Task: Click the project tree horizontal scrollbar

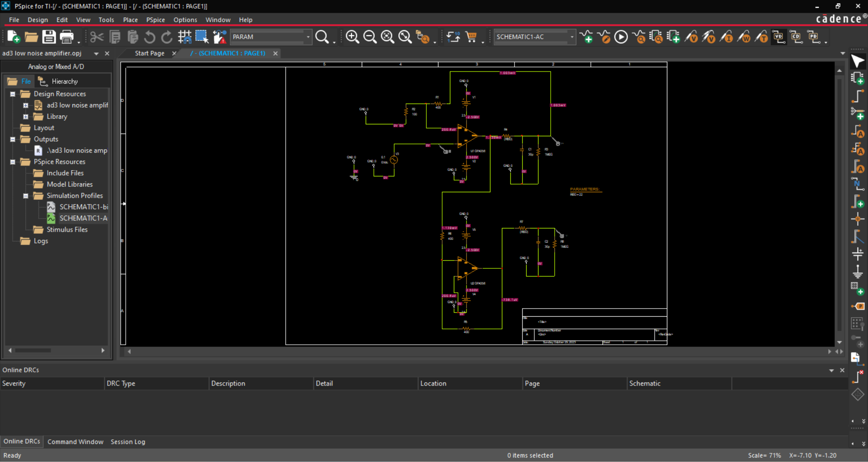Action: pos(33,350)
